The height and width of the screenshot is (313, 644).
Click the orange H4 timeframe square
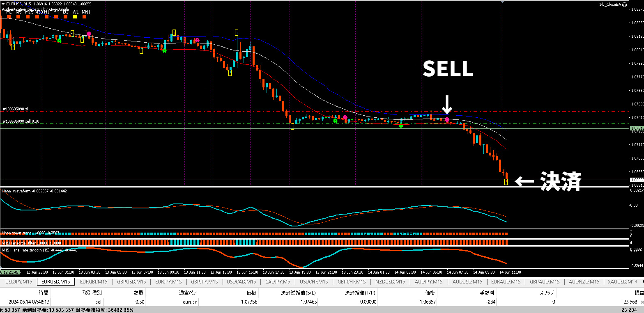(x=56, y=17)
